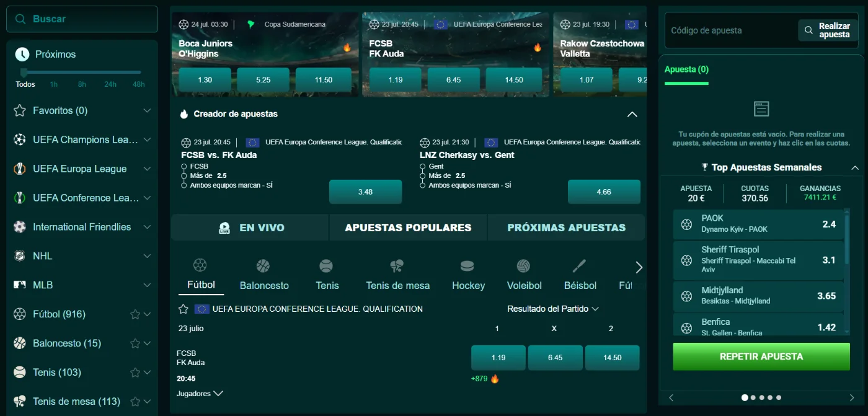The height and width of the screenshot is (416, 868).
Task: Toggle favorite star for Tenis de mesa (113)
Action: pyautogui.click(x=135, y=402)
